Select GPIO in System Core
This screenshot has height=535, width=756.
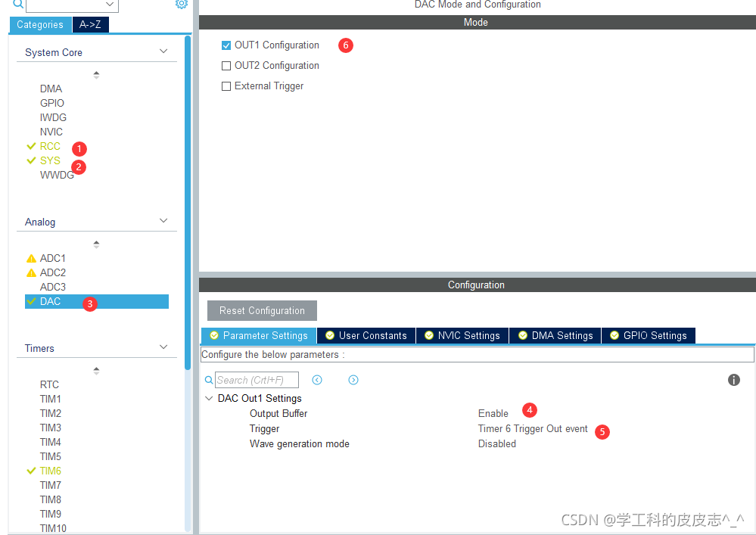pyautogui.click(x=52, y=103)
